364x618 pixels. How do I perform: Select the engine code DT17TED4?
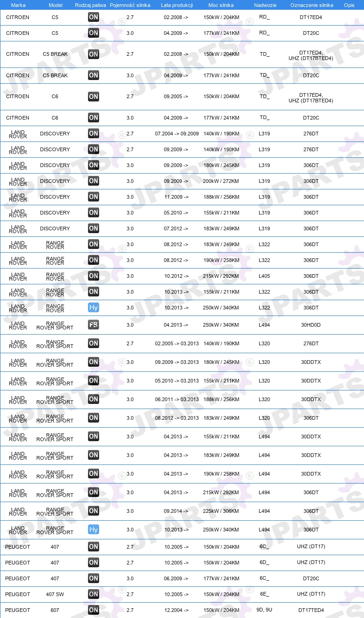[x=311, y=611]
